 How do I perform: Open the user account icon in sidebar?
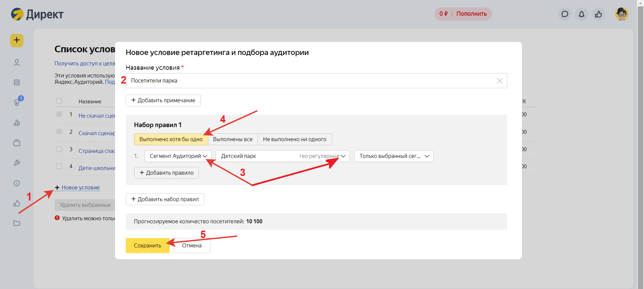point(17,63)
